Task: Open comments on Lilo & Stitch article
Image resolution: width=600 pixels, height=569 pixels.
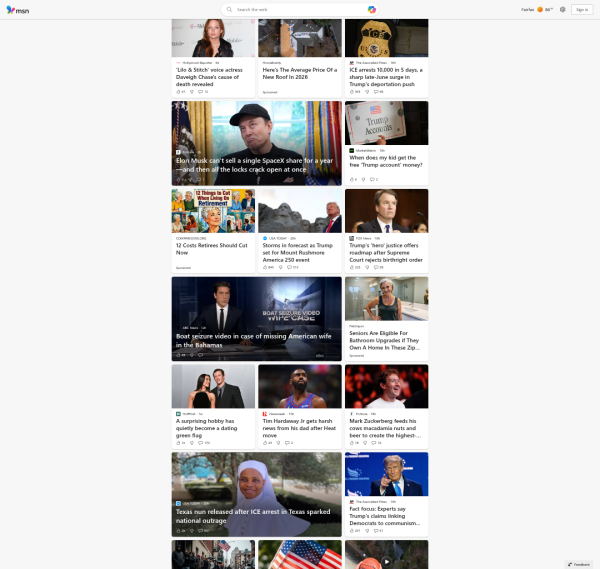Action: click(x=203, y=92)
